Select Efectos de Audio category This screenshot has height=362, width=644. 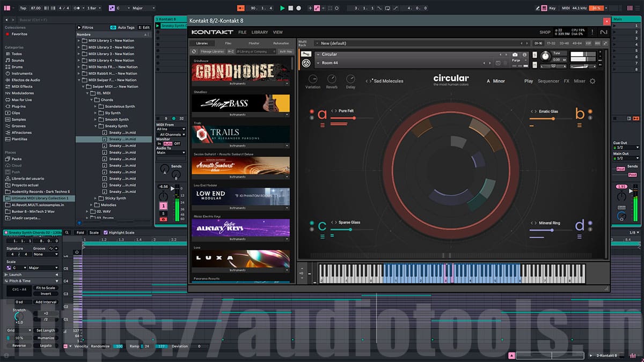pyautogui.click(x=26, y=80)
